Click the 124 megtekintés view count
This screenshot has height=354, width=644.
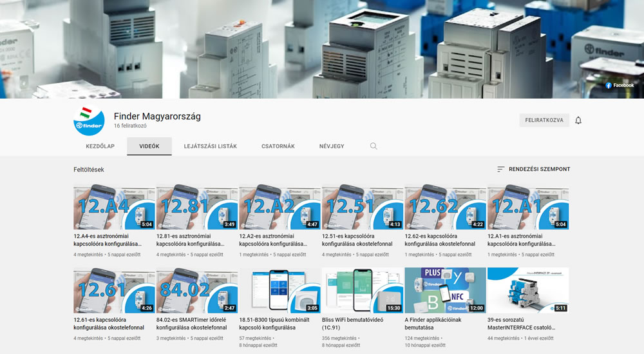click(x=422, y=339)
